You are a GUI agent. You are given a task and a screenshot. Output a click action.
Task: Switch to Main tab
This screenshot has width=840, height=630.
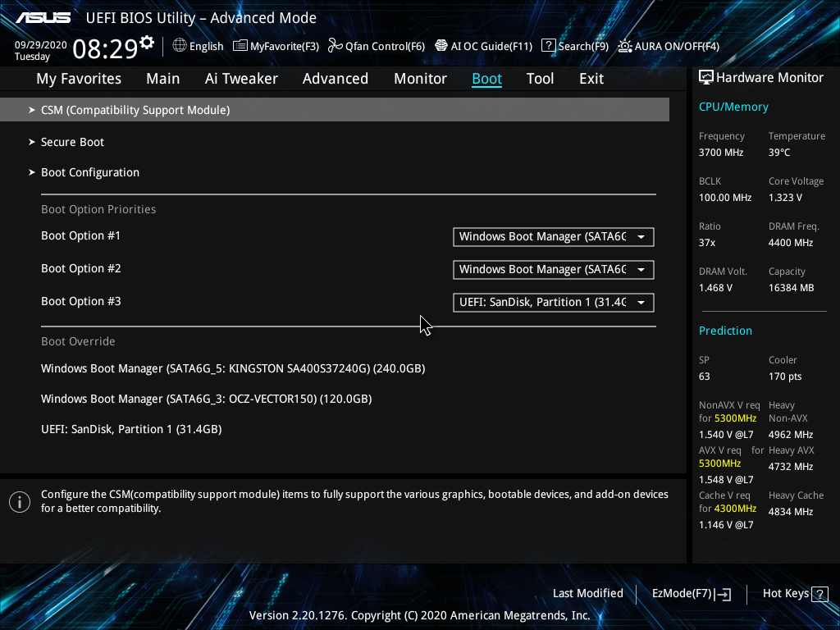(163, 79)
